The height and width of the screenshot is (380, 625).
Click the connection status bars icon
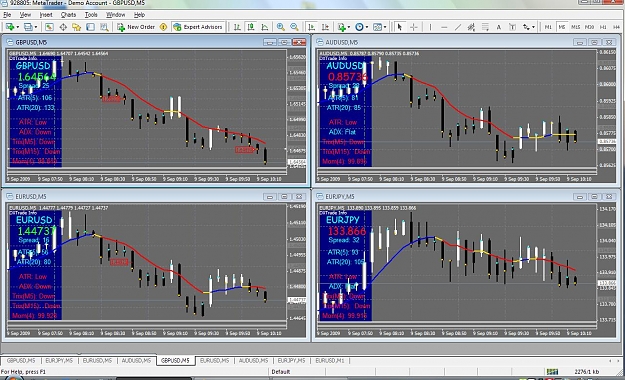(552, 372)
